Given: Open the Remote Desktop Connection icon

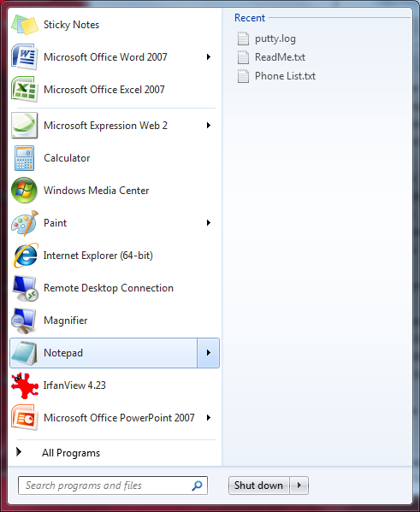Looking at the screenshot, I should (25, 288).
